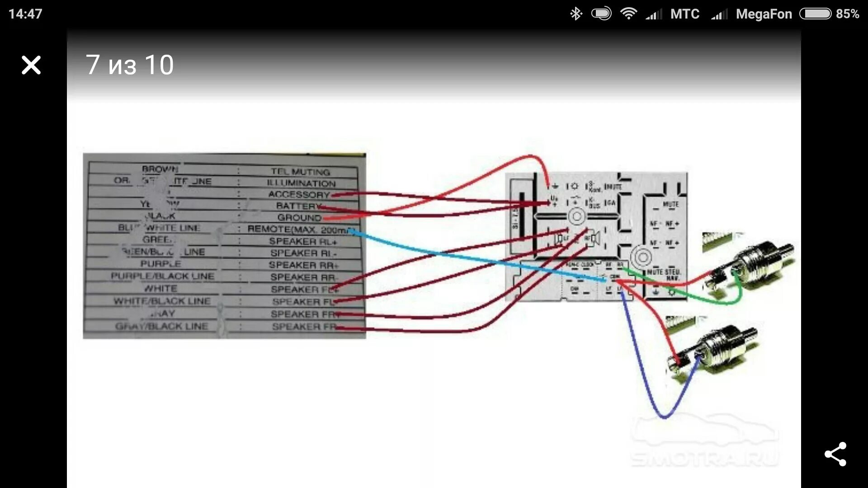This screenshot has height=488, width=868.
Task: Expand the speaker wiring connection section
Action: 226,283
